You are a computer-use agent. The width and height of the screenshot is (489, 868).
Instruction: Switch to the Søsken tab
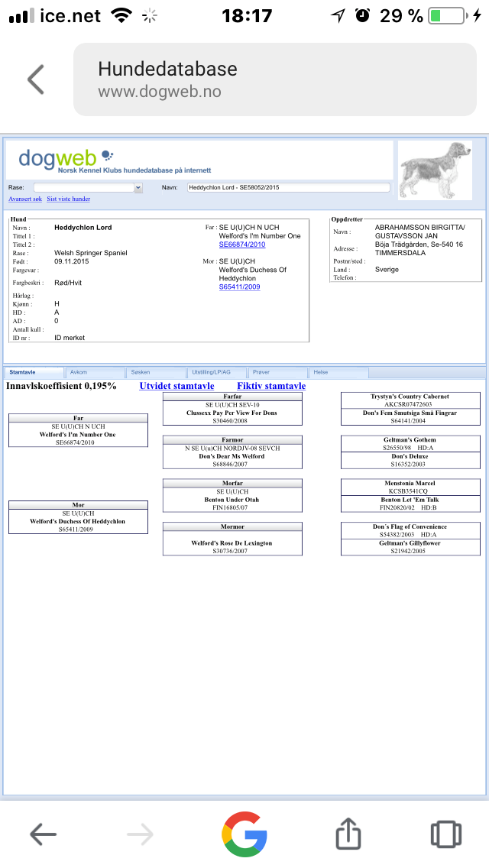point(156,373)
